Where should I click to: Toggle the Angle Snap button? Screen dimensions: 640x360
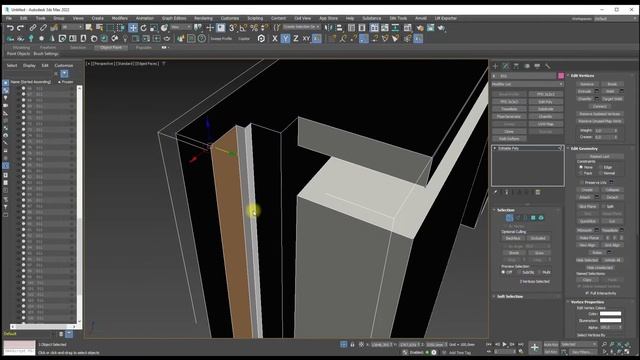243,28
